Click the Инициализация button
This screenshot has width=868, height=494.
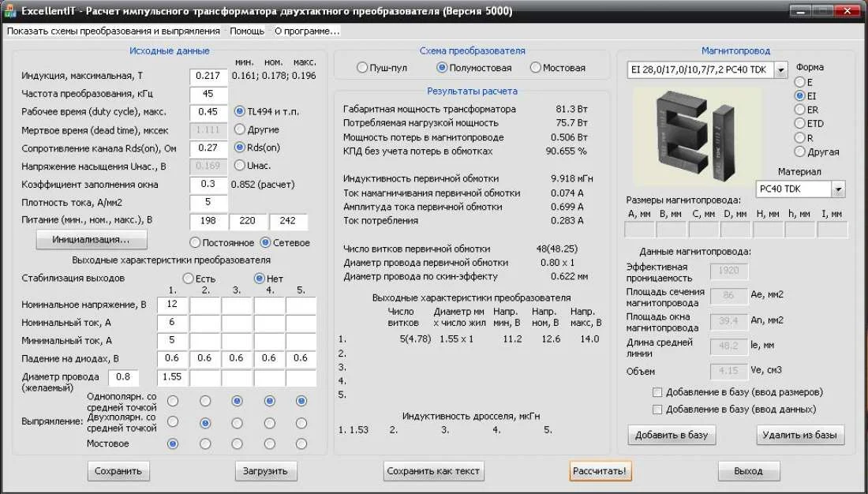coord(92,239)
